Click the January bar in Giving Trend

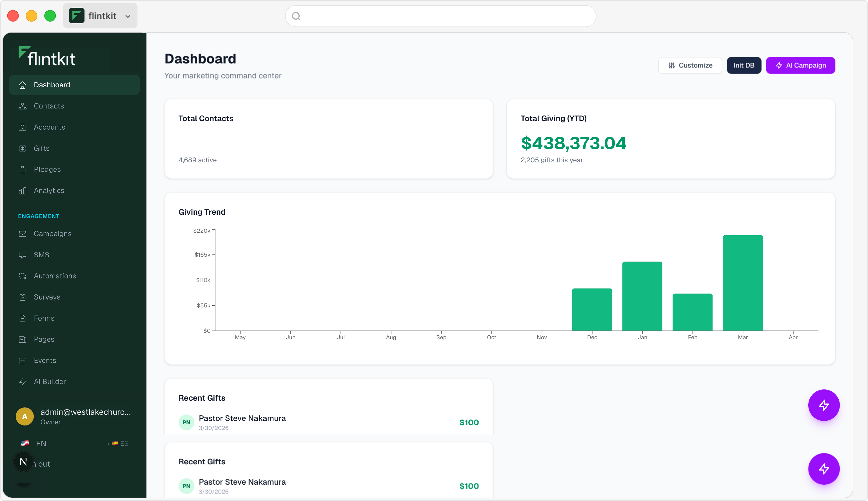(x=642, y=296)
